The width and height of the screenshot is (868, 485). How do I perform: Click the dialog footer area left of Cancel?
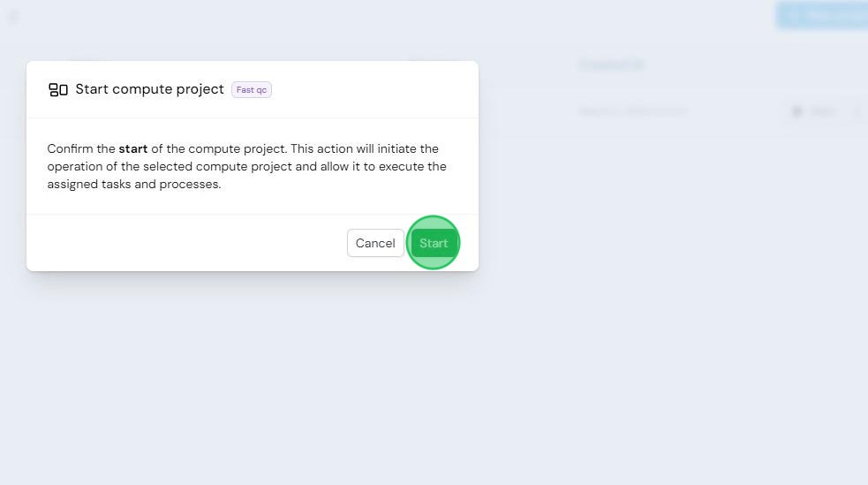coord(186,243)
